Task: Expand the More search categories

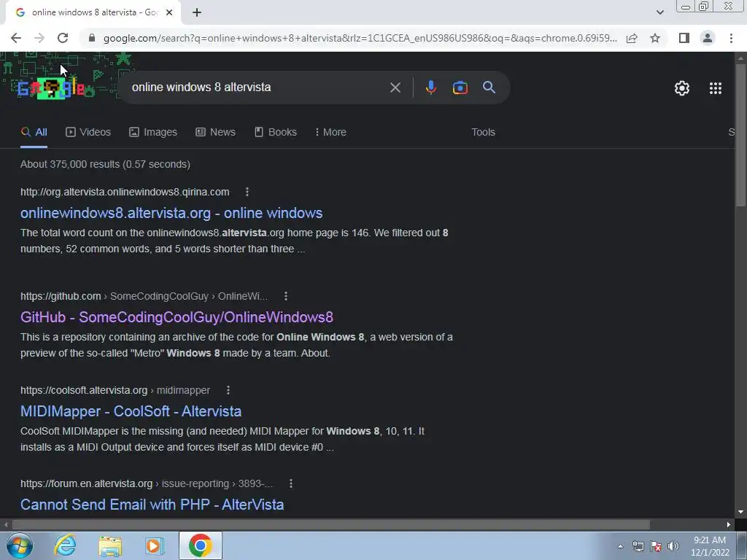Action: [x=330, y=133]
